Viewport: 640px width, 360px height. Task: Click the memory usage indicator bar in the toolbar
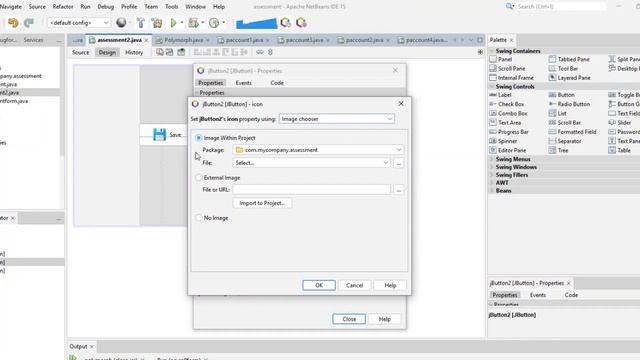[x=256, y=23]
